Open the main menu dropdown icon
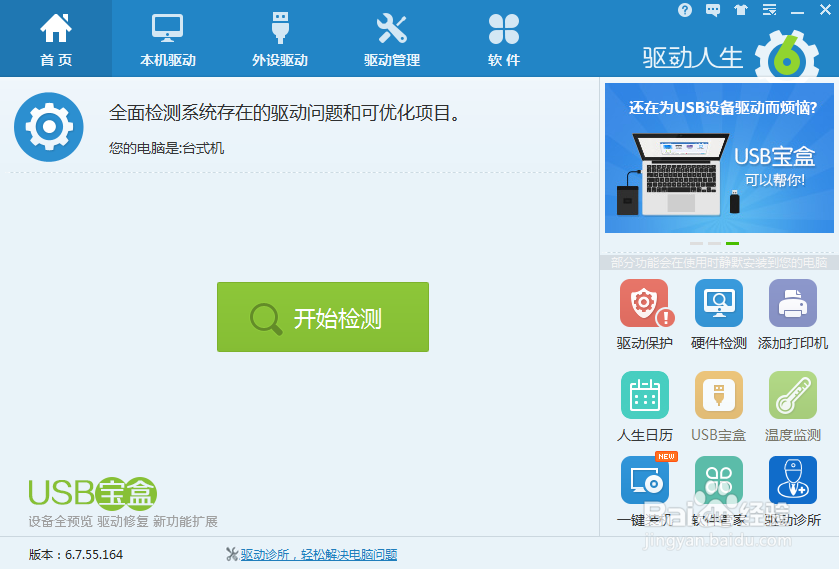This screenshot has height=569, width=839. click(769, 10)
